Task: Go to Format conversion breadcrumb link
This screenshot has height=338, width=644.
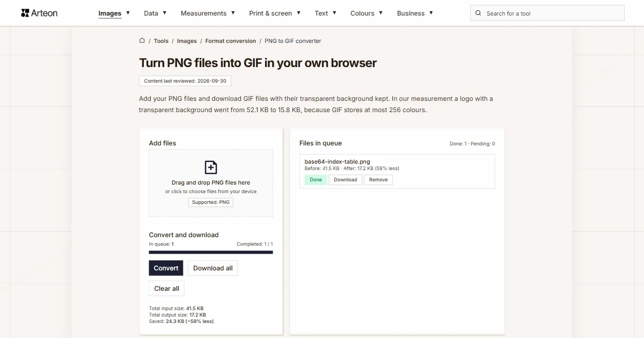Action: pos(231,41)
